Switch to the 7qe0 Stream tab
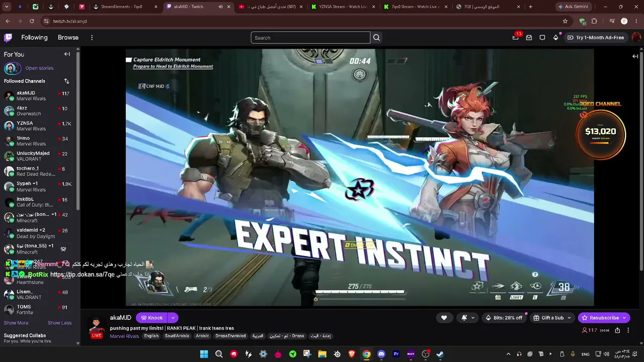Screen dimensions: 644x362 pos(416,7)
